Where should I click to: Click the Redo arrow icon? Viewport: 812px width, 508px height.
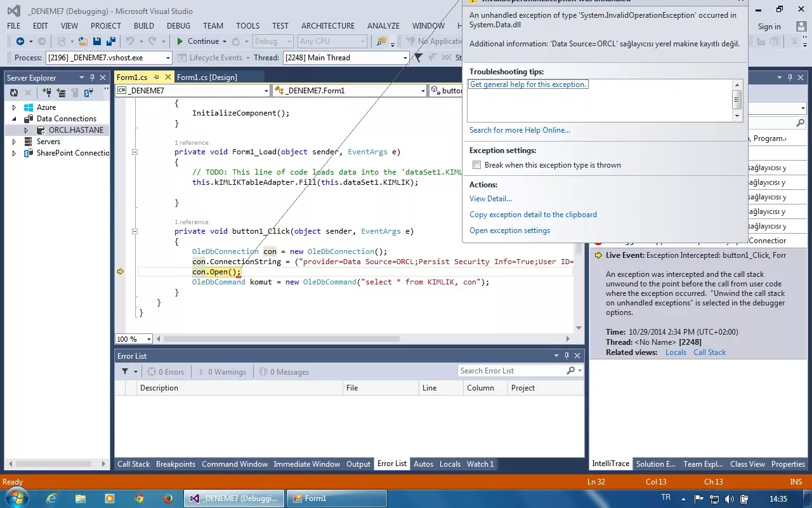152,41
